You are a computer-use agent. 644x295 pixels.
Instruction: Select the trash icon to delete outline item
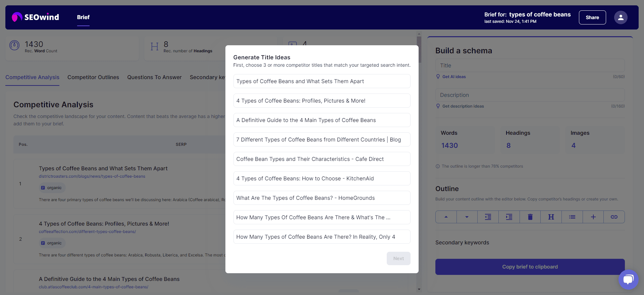pos(530,217)
